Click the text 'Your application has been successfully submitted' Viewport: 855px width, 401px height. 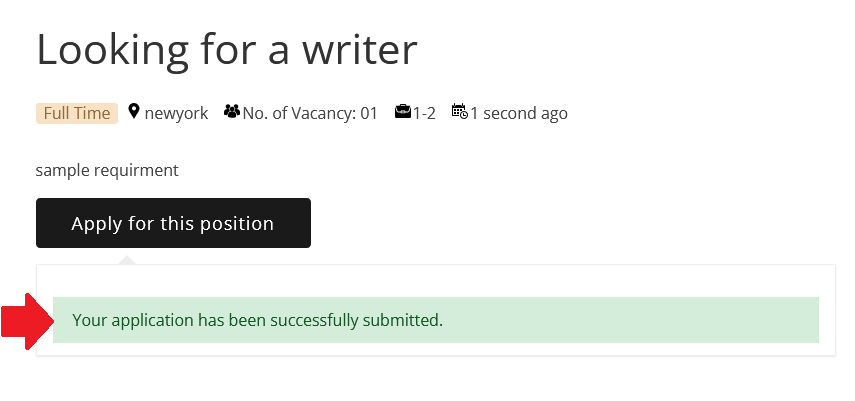[x=256, y=320]
